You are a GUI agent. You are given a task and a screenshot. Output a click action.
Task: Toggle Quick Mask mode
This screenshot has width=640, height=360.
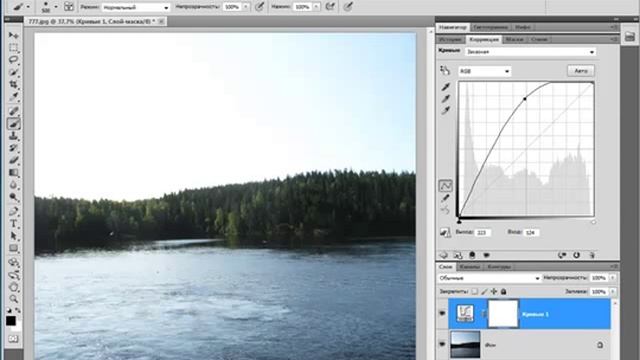[x=13, y=339]
